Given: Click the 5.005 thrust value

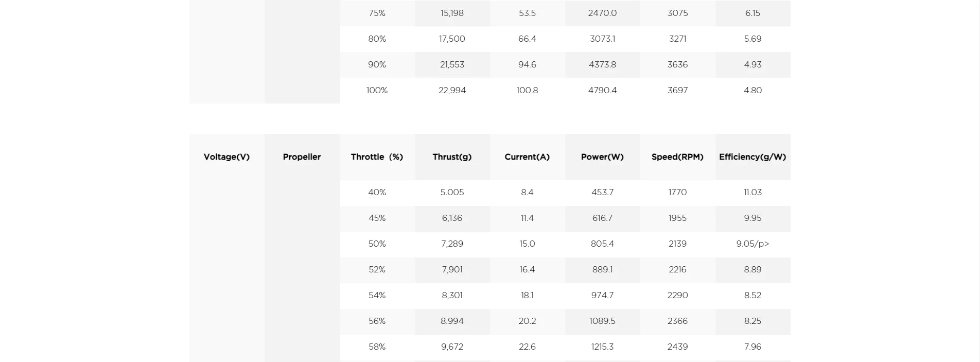Looking at the screenshot, I should click(x=452, y=193).
